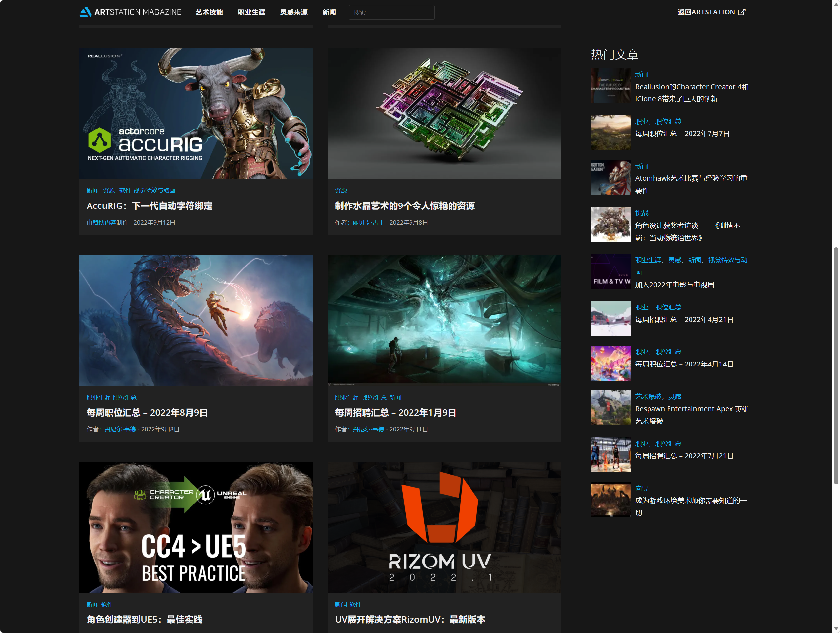This screenshot has height=633, width=840.
Task: Open the teal sci-fi recruitment article thumbnail
Action: coord(444,320)
